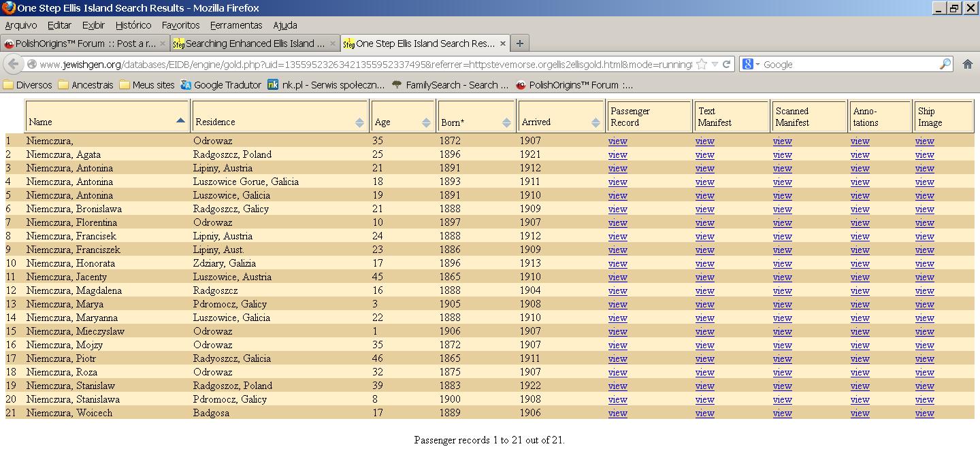The height and width of the screenshot is (455, 980).
Task: View ship image for Niemczura, Marya
Action: click(924, 305)
